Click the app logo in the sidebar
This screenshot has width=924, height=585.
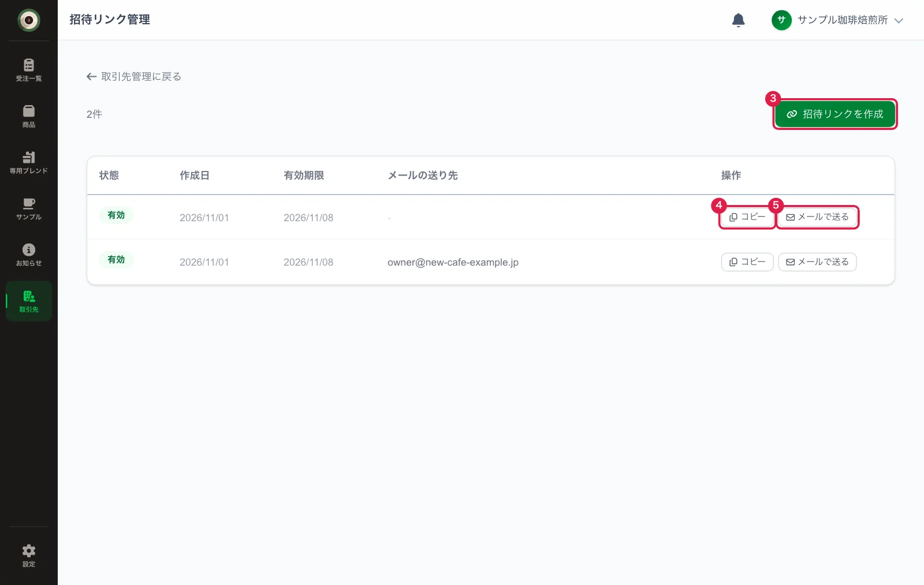click(28, 20)
